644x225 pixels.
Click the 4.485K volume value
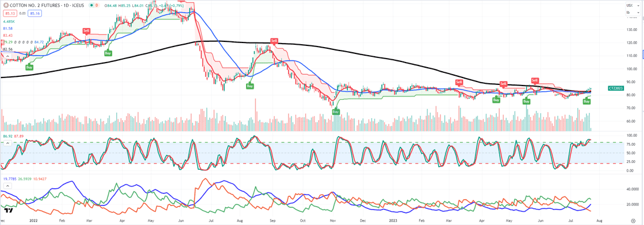point(9,21)
